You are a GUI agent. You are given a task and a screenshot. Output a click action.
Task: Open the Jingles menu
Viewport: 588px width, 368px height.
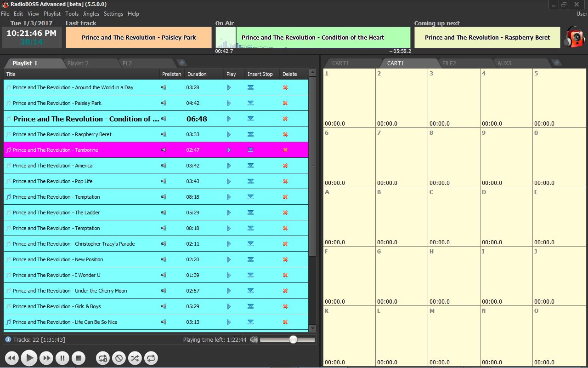point(91,14)
